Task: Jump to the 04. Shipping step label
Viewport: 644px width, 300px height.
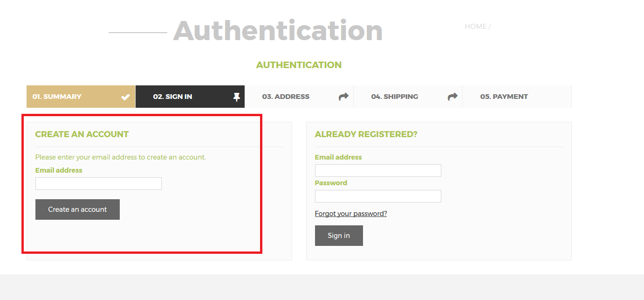Action: [395, 97]
